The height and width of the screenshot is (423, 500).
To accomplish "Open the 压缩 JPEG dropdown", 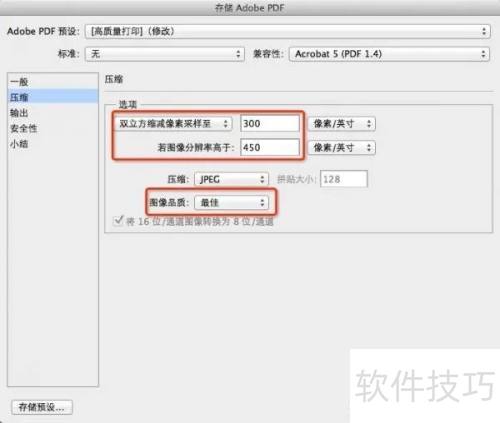I will click(x=232, y=179).
